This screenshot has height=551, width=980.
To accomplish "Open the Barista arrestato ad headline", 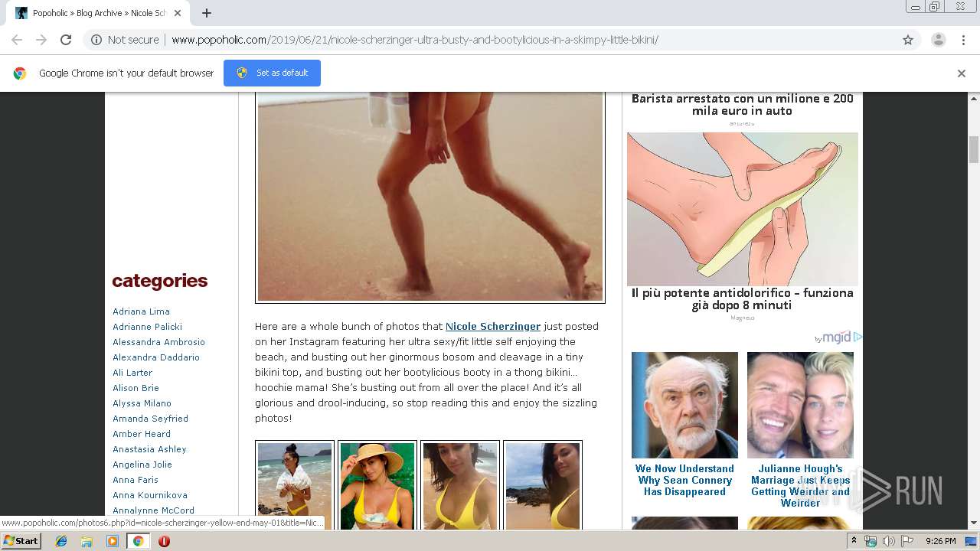I will 743,105.
